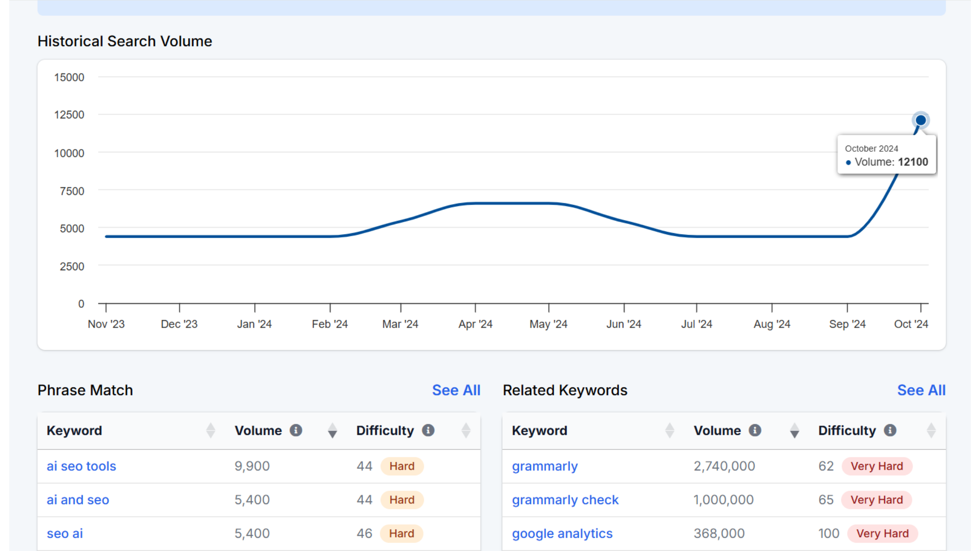Sort Phrase Match table by Keyword arrows
This screenshot has width=980, height=551.
210,430
